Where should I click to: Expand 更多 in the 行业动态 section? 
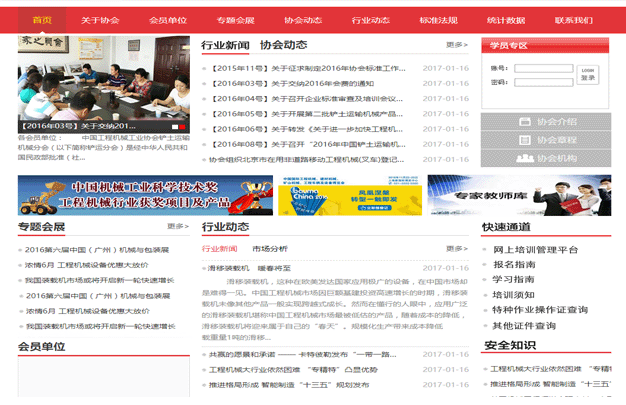[x=456, y=227]
